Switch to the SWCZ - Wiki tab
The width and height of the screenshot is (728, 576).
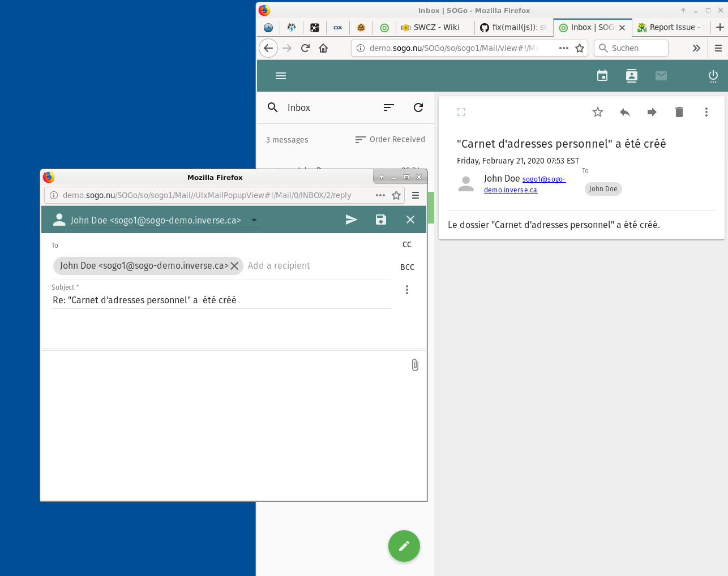pyautogui.click(x=436, y=27)
